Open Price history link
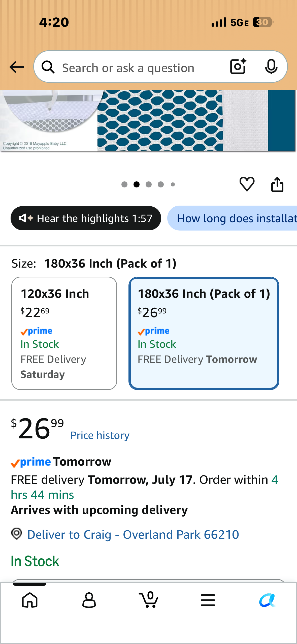The height and width of the screenshot is (644, 297). pyautogui.click(x=100, y=435)
